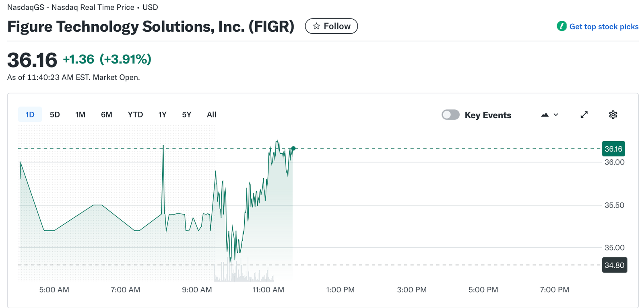Click the current price dot on chart
Screen dimensions: 644x308
(293, 149)
